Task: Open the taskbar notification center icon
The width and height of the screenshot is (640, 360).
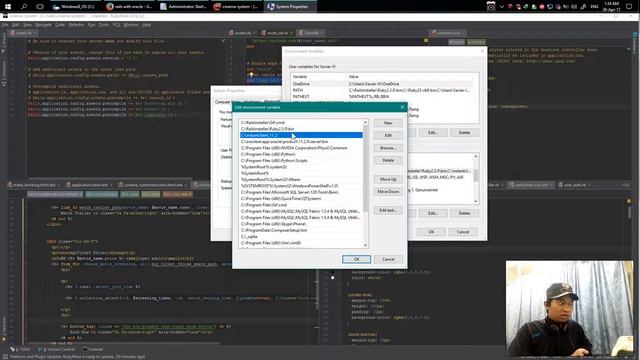Action: [x=629, y=7]
